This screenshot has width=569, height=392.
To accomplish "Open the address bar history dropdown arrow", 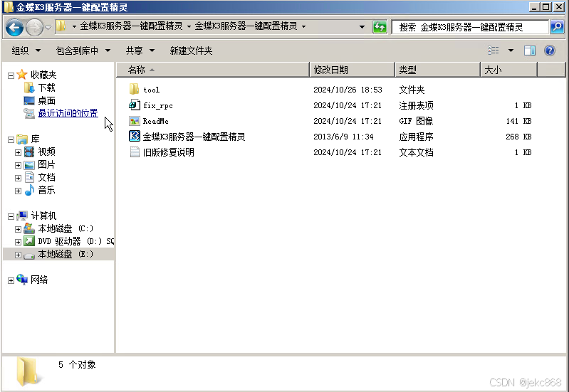I will click(x=362, y=27).
